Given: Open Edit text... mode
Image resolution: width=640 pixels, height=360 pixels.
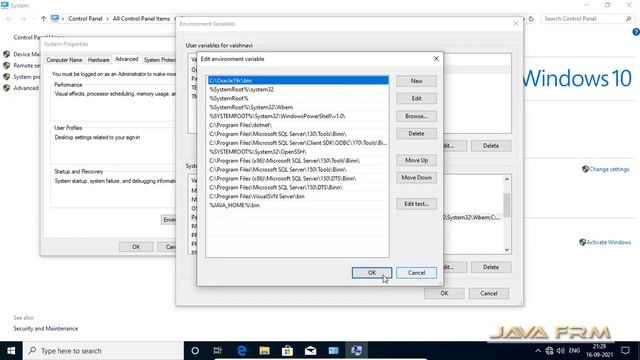Looking at the screenshot, I should 416,204.
